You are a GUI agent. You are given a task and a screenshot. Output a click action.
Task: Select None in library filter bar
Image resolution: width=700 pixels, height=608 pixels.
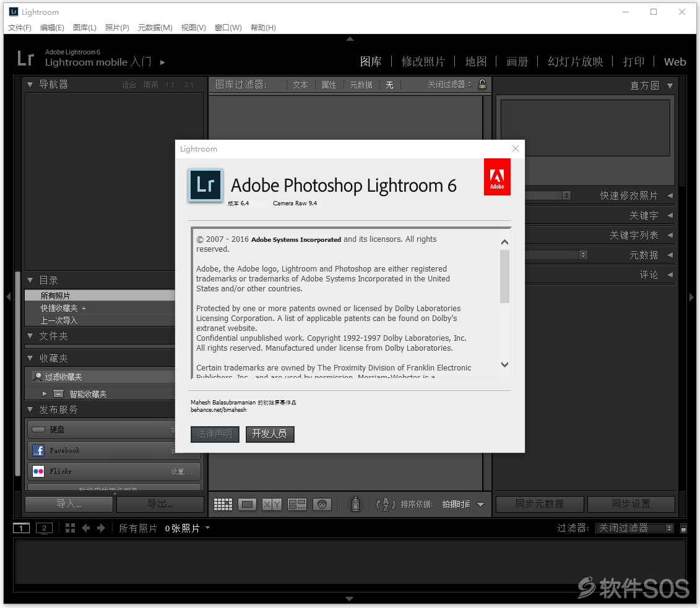pos(389,85)
